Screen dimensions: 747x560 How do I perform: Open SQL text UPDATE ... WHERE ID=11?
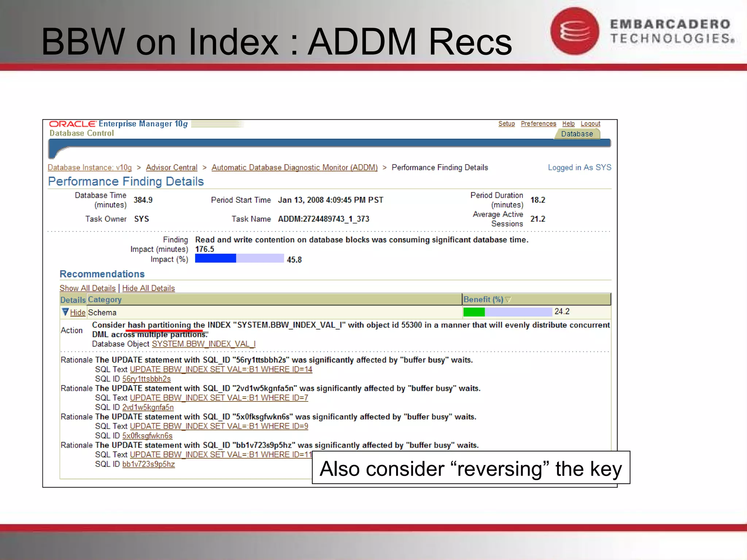[221, 455]
